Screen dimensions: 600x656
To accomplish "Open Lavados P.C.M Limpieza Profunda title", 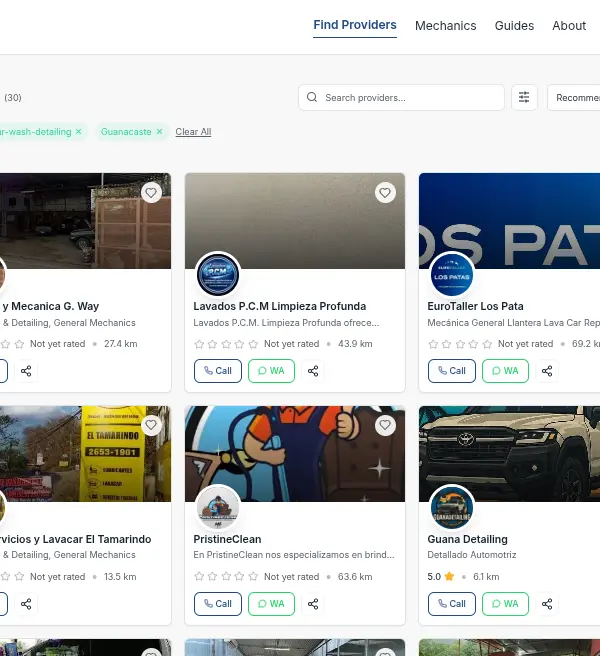I will tap(279, 306).
